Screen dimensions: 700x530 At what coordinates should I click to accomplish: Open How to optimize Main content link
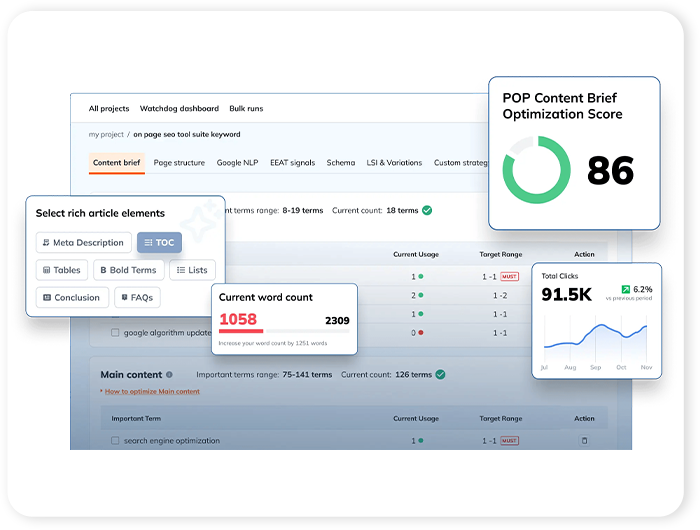[x=152, y=392]
